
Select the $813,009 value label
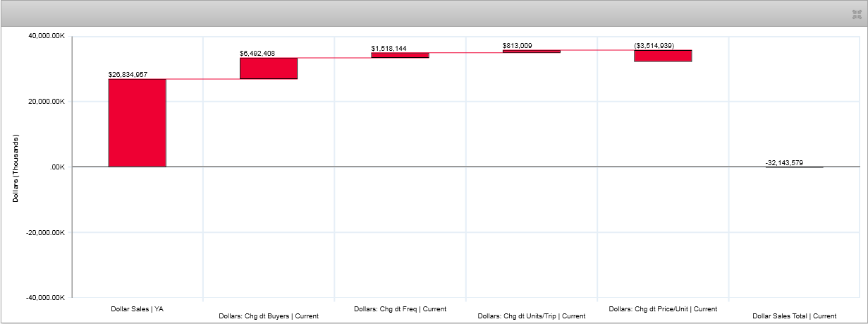[518, 46]
